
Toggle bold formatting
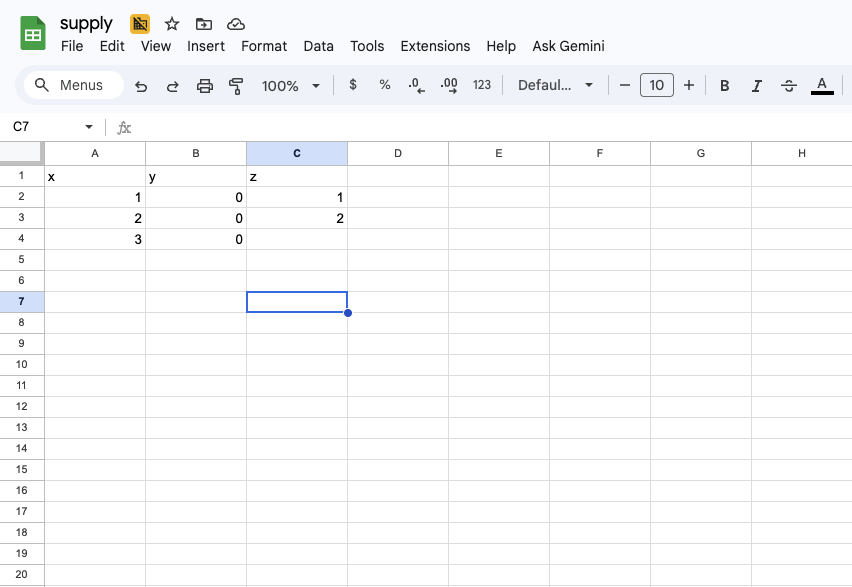click(724, 86)
